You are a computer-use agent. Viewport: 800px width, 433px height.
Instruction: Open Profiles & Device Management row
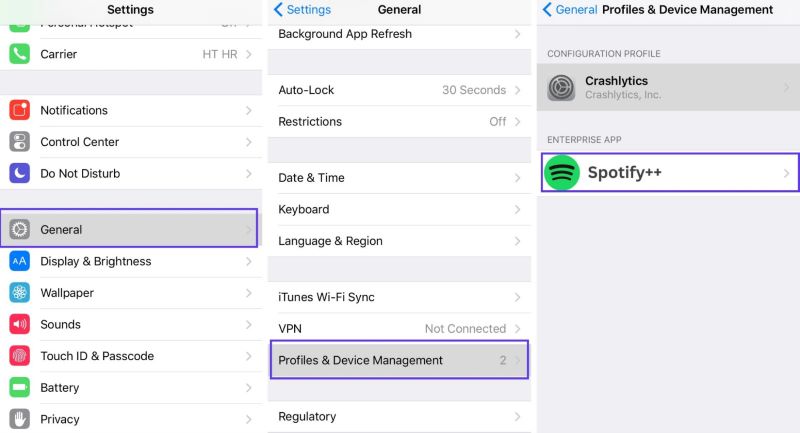click(x=399, y=360)
